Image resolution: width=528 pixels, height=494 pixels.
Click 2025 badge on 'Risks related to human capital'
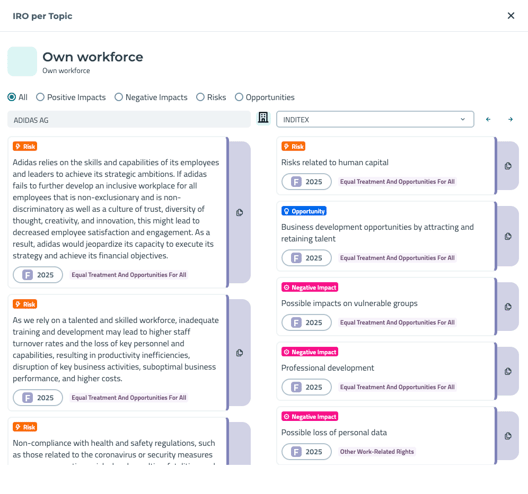[306, 182]
